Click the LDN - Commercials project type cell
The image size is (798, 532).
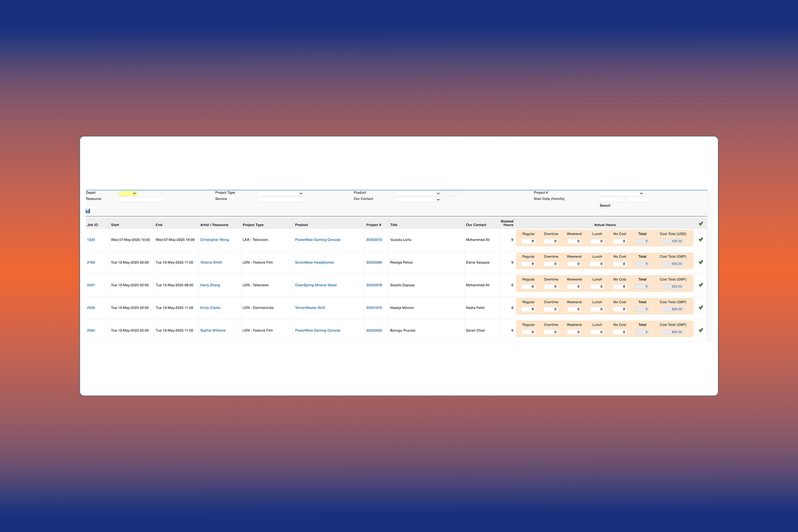click(x=258, y=308)
